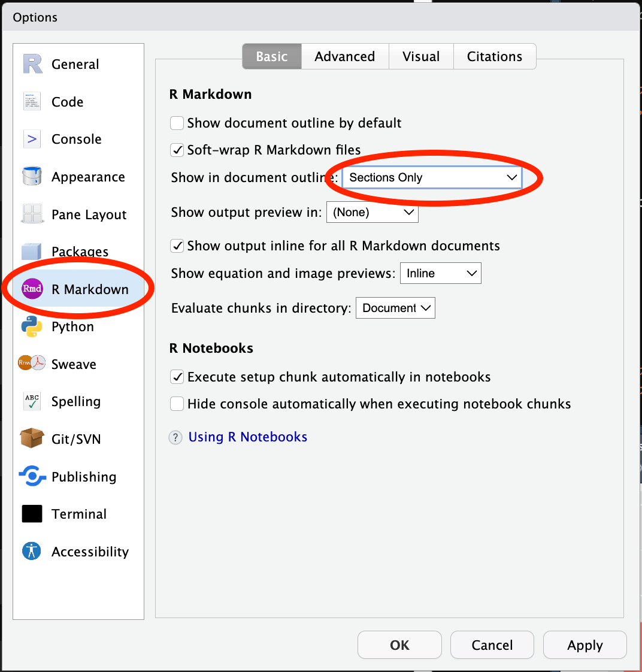
Task: Click the black Terminal icon
Action: [x=32, y=513]
